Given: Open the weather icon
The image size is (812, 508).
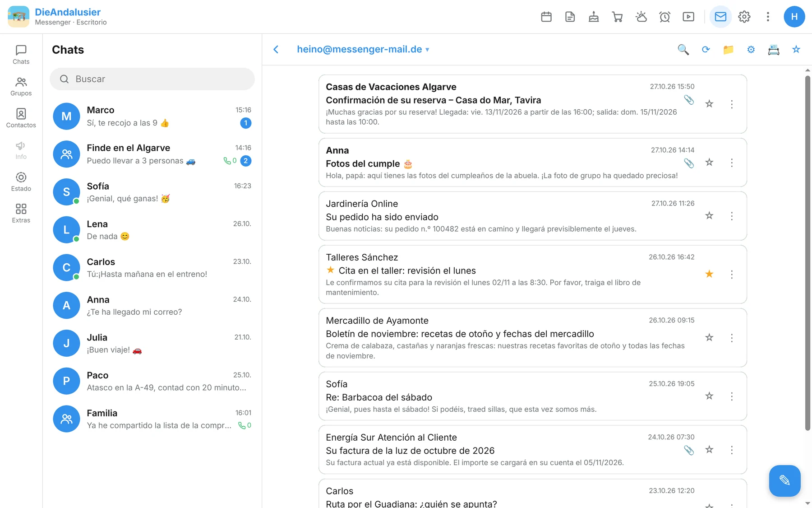Looking at the screenshot, I should 641,17.
